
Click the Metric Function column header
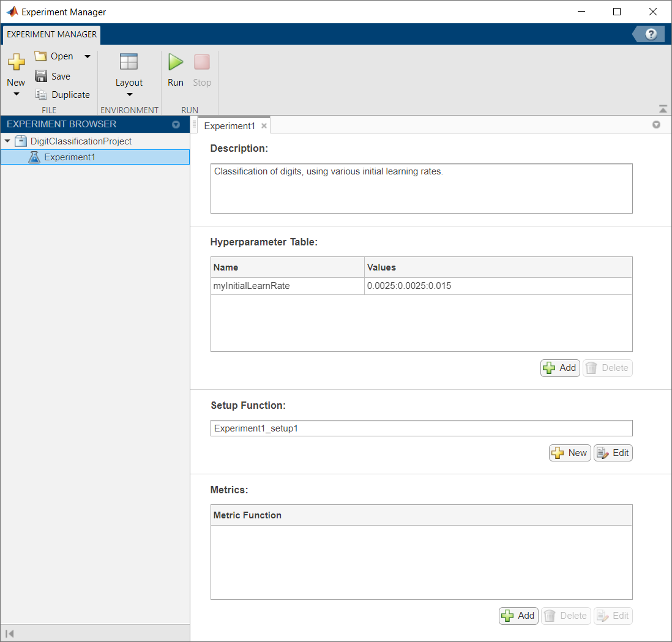[x=421, y=515]
